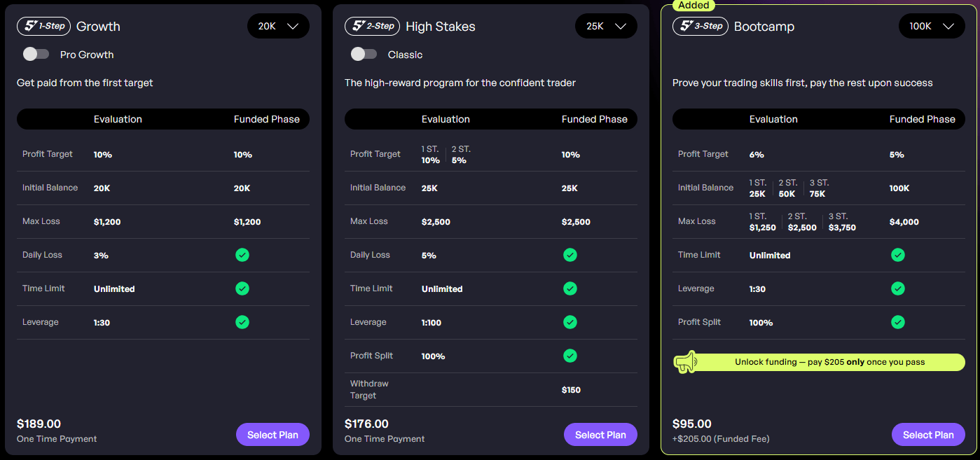Select Plan for the Bootcamp program
The width and height of the screenshot is (980, 460).
[928, 435]
